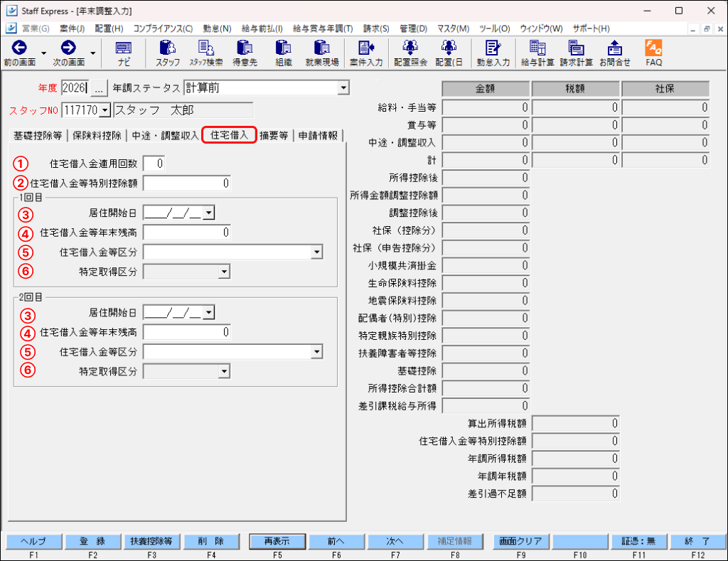Image resolution: width=728 pixels, height=561 pixels.
Task: Focus the 1回目 住宅借入金等年末残高 field
Action: point(187,233)
